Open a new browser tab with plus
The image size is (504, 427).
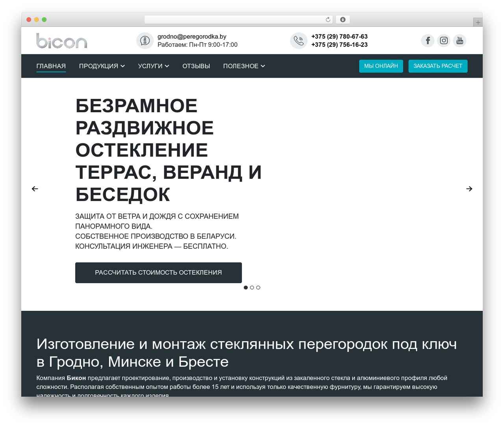(x=478, y=22)
